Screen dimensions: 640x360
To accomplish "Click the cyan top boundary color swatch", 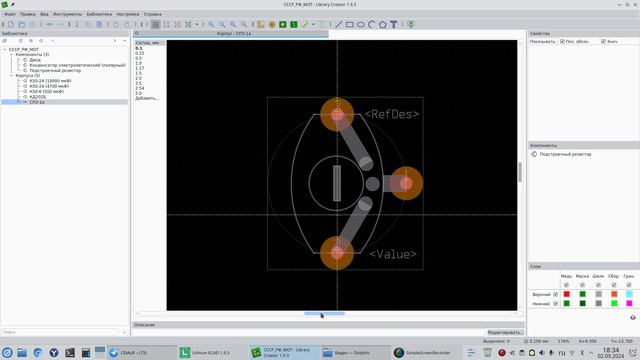I will [629, 294].
